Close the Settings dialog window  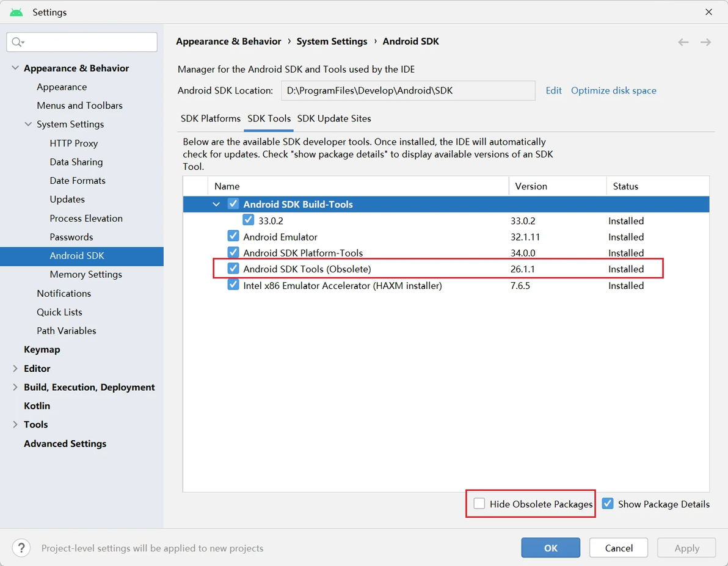point(708,12)
